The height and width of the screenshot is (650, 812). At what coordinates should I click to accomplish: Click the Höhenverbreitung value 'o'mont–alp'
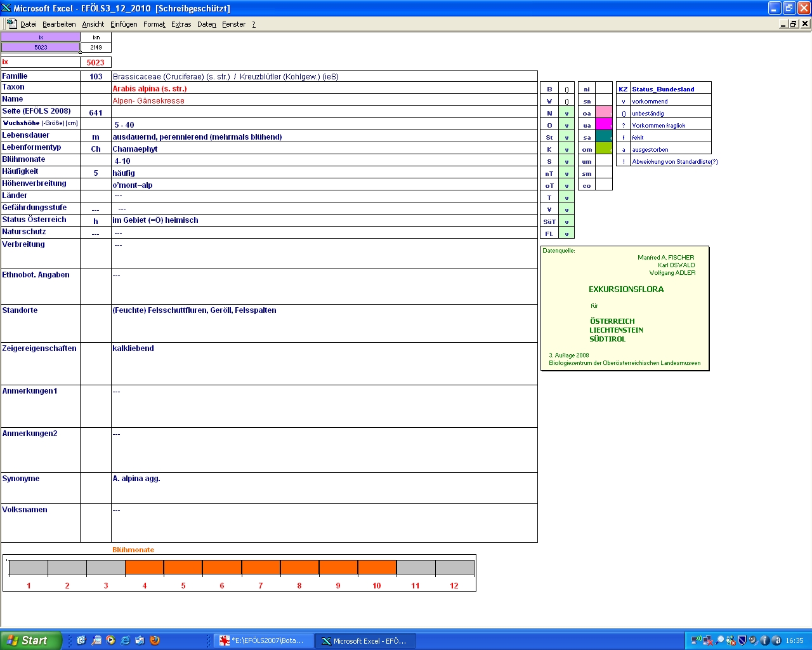(133, 185)
